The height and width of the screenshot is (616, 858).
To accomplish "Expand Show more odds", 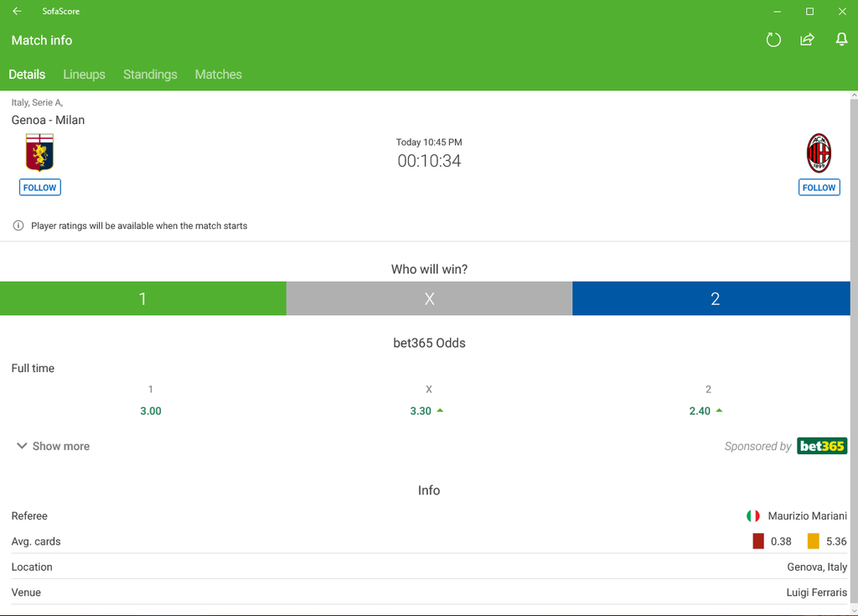I will tap(53, 446).
